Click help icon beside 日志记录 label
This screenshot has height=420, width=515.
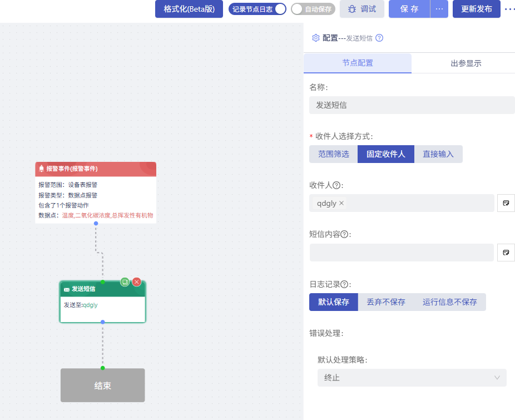344,284
